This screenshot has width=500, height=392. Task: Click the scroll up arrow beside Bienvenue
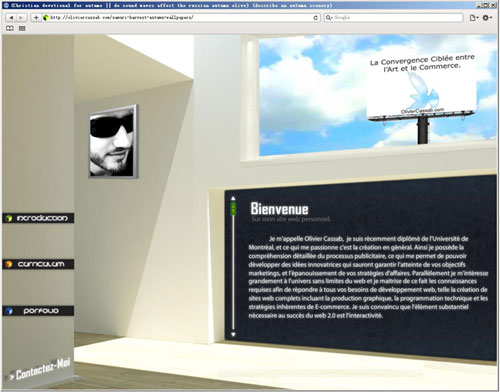coord(233,199)
